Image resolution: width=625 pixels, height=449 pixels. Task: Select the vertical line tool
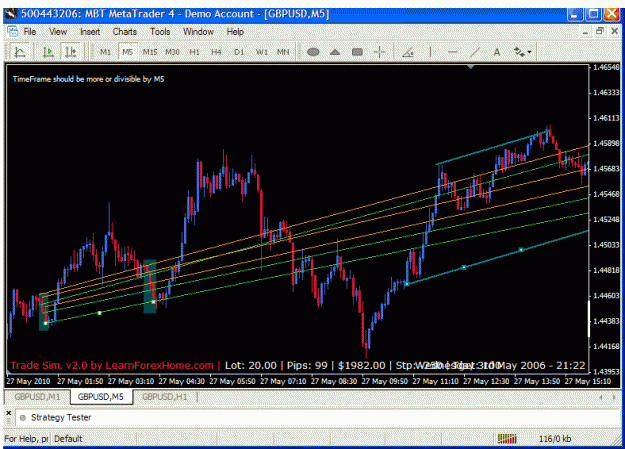[x=430, y=52]
